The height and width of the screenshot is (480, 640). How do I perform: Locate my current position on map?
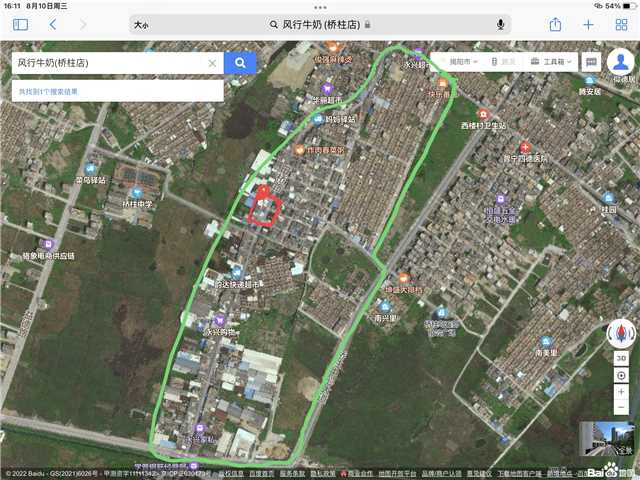621,374
